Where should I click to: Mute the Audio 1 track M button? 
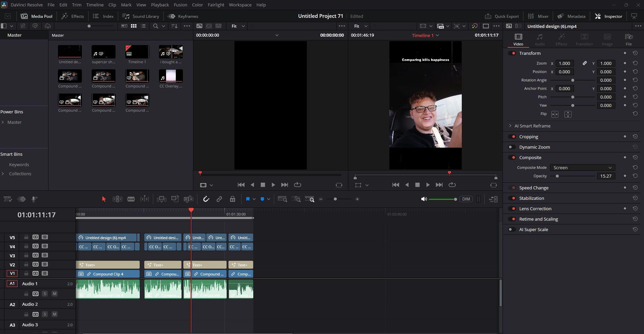[55, 294]
